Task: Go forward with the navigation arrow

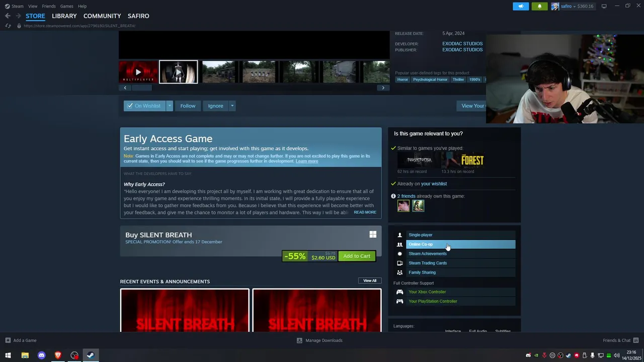Action: (18, 16)
